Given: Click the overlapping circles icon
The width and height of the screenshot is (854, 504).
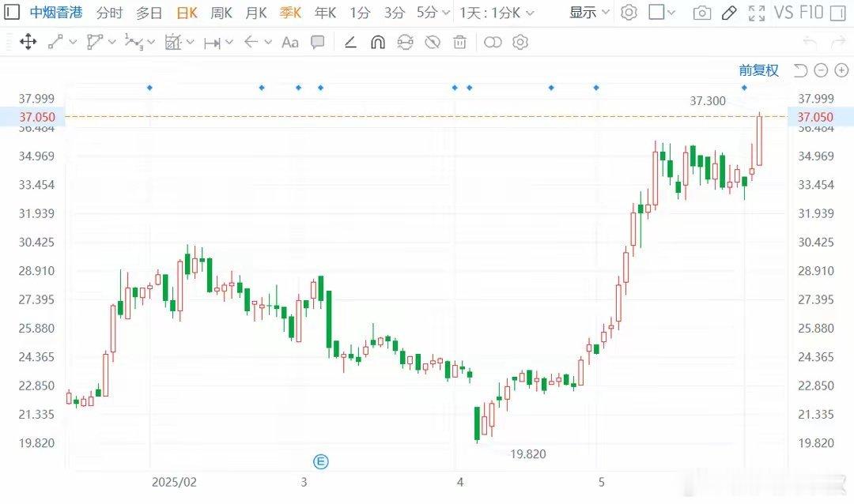Looking at the screenshot, I should coord(493,42).
